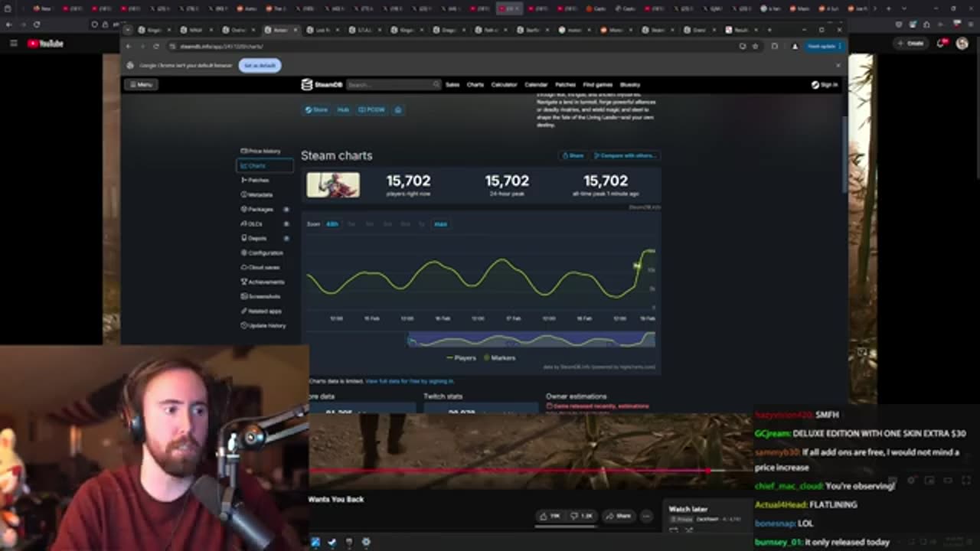
Task: Open the Sales menu item
Action: tap(452, 85)
